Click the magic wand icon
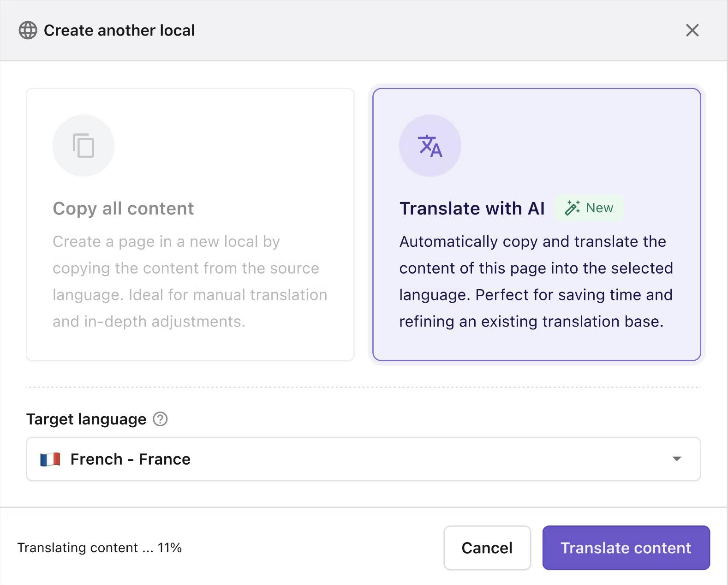Viewport: 728px width, 585px height. click(x=572, y=208)
